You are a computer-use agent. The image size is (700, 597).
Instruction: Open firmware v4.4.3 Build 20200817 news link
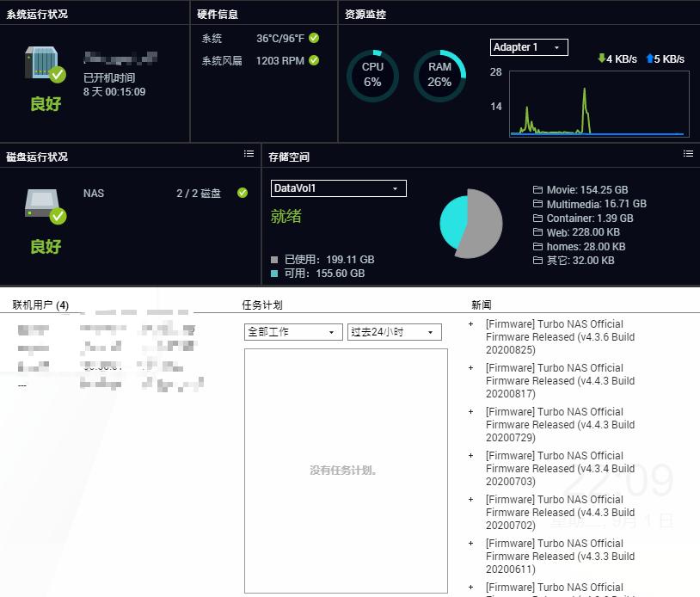point(561,381)
